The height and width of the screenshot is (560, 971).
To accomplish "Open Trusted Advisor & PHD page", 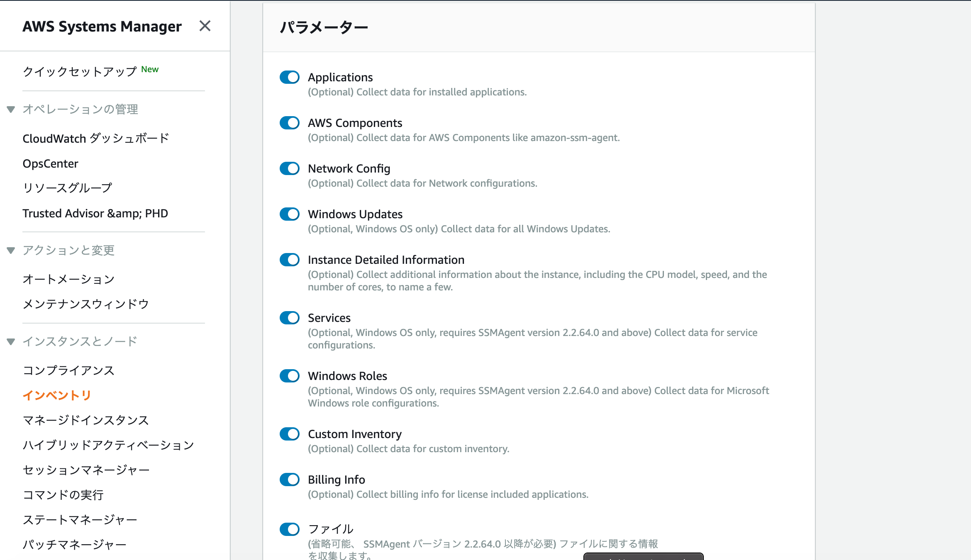I will pos(95,213).
